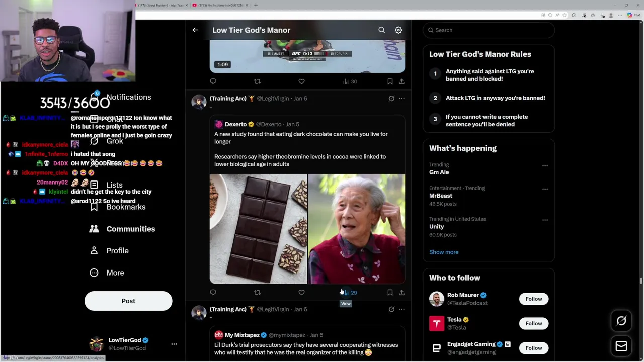Open community search magnifier icon
This screenshot has width=644, height=362.
coord(382,30)
